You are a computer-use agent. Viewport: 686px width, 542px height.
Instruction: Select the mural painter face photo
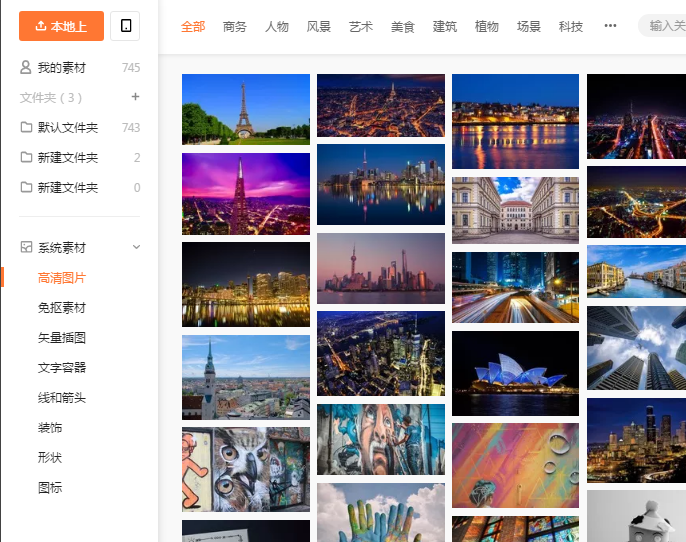[x=381, y=439]
